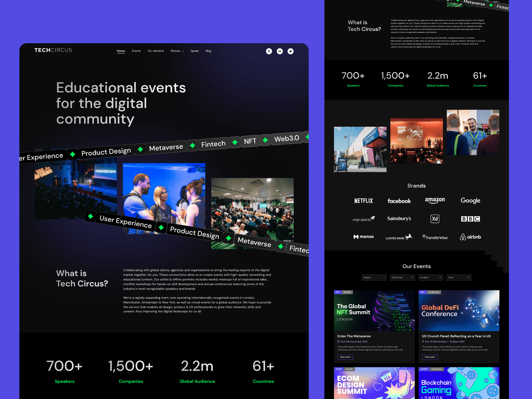Screen dimensions: 532x399
Task: Open the Price filter dropdown
Action: pos(459,278)
